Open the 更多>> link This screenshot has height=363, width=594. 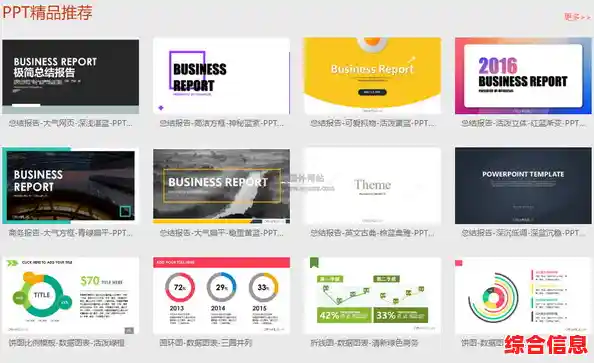coord(577,17)
